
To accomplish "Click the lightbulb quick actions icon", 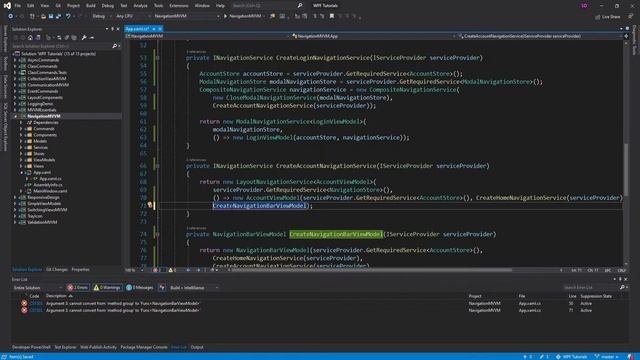I will coord(150,205).
